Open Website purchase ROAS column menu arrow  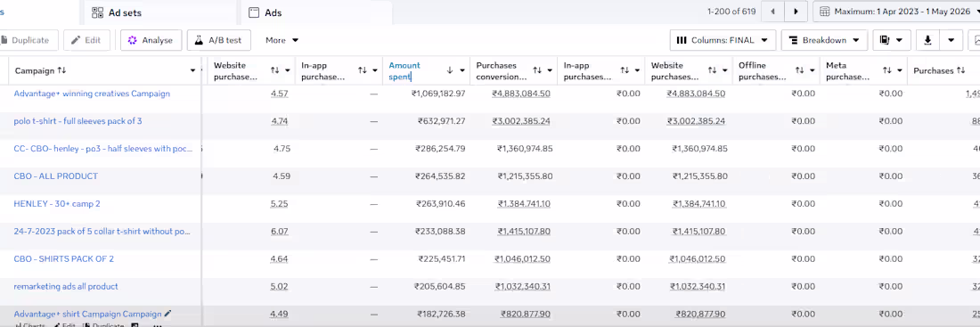coord(288,70)
